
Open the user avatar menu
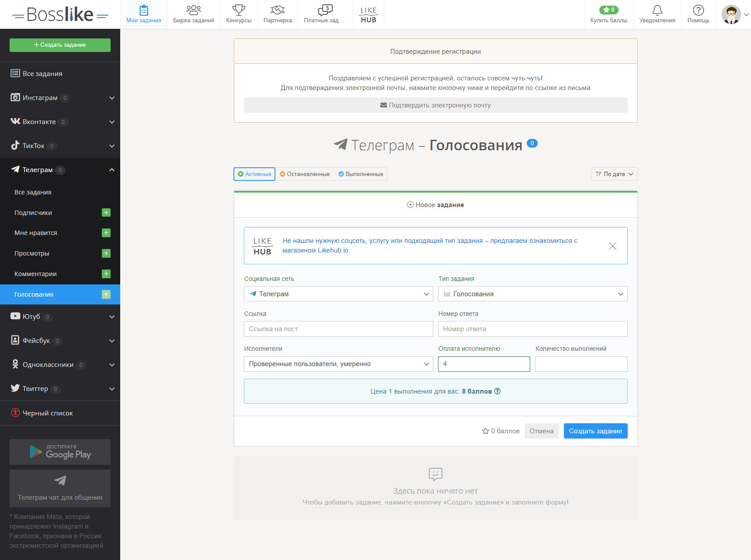(731, 14)
